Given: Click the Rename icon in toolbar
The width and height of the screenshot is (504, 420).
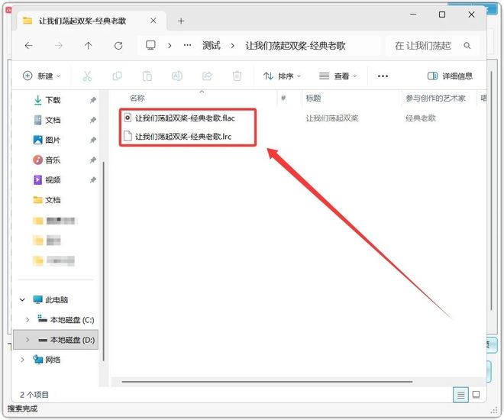Looking at the screenshot, I should (x=177, y=76).
